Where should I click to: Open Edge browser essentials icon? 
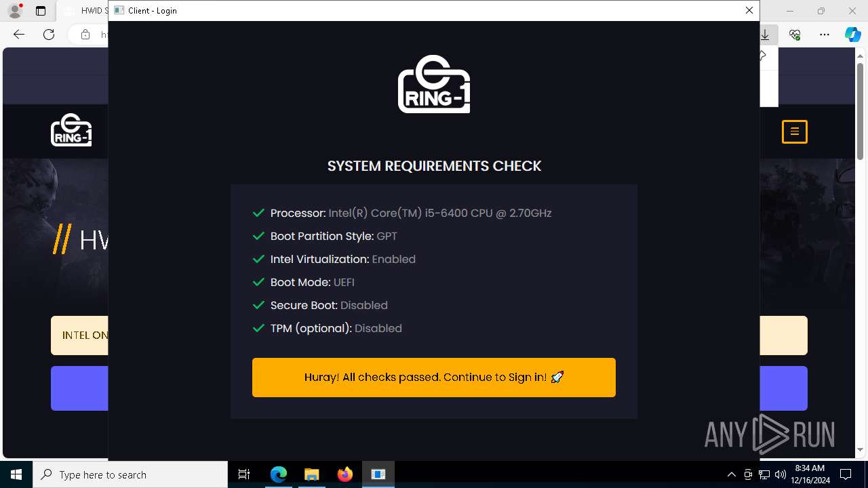coord(795,35)
